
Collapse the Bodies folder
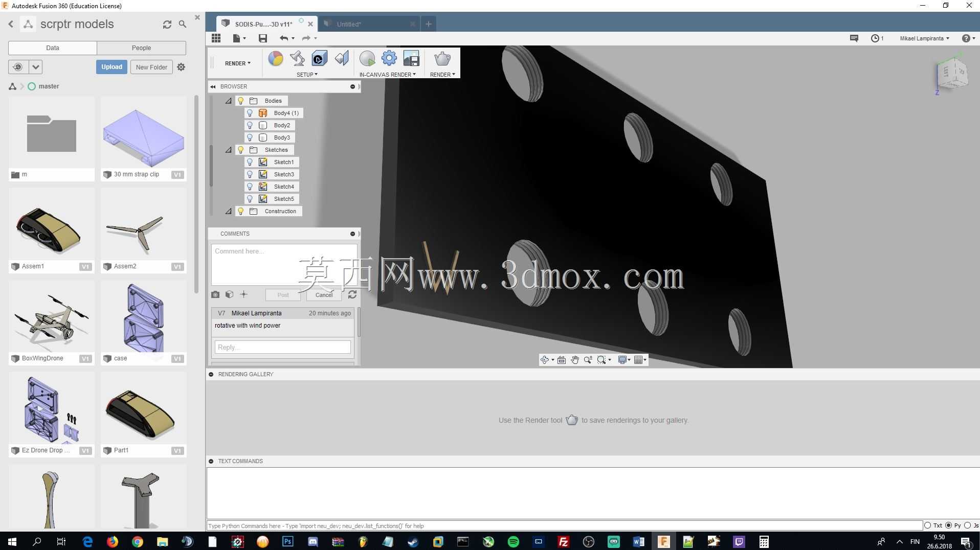pyautogui.click(x=229, y=101)
